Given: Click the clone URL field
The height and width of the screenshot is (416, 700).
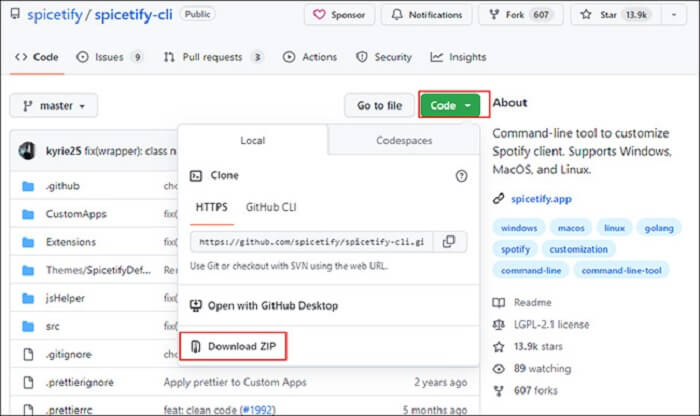Looking at the screenshot, I should point(312,242).
